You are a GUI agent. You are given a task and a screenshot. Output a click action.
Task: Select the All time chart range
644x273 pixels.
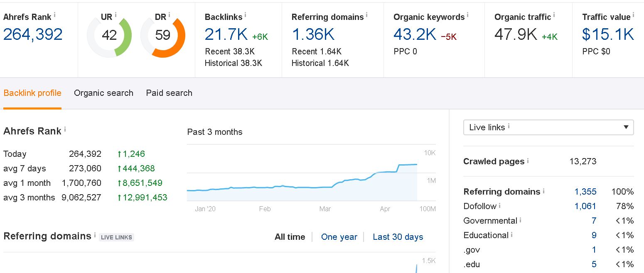point(290,237)
